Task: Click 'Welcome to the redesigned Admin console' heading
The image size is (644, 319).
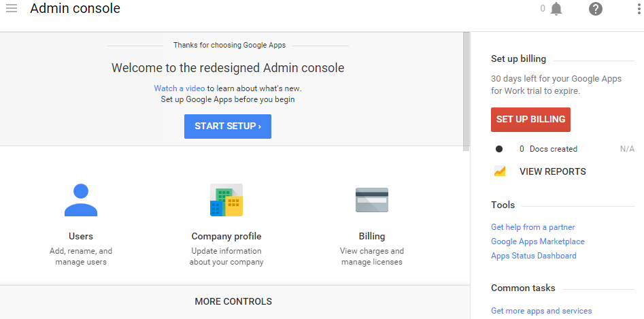Action: (x=228, y=68)
